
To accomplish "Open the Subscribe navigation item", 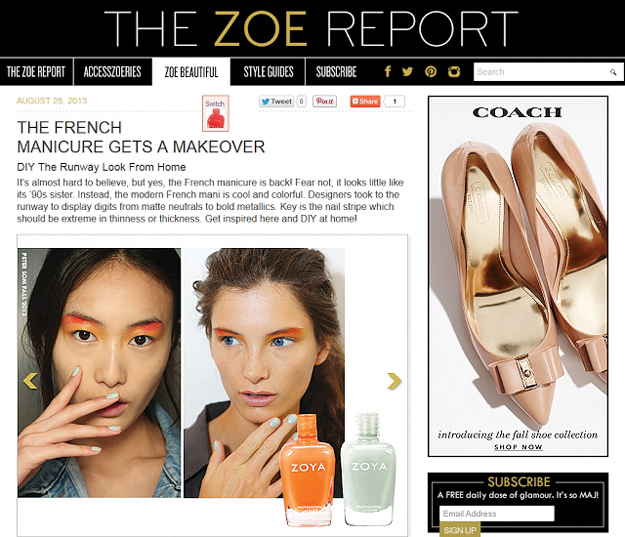I will point(336,72).
